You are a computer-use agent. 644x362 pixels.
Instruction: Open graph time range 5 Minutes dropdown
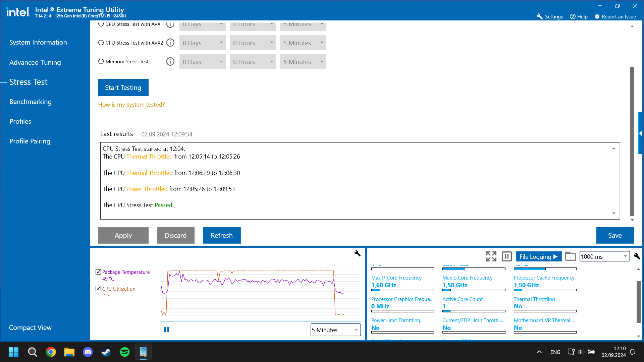tap(335, 330)
